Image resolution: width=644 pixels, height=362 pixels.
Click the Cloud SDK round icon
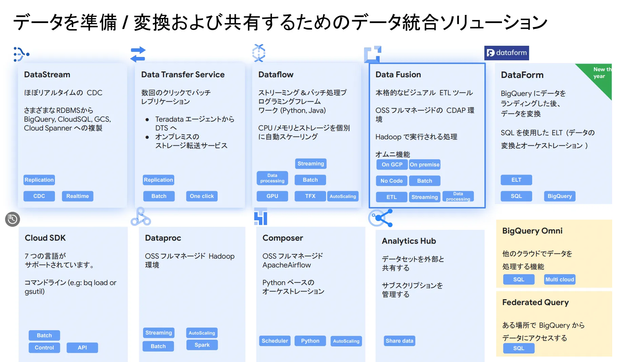[x=13, y=219]
